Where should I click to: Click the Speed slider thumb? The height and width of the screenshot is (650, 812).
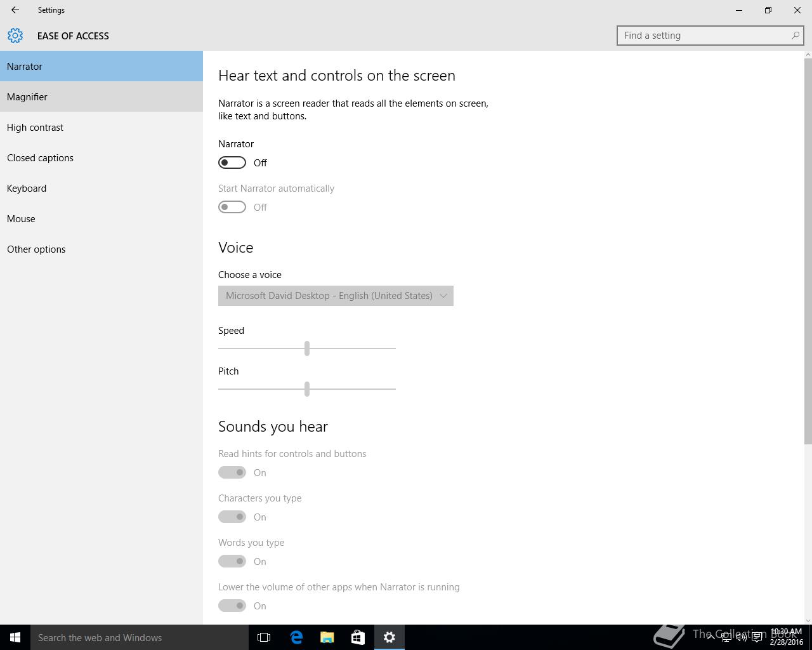tap(307, 348)
